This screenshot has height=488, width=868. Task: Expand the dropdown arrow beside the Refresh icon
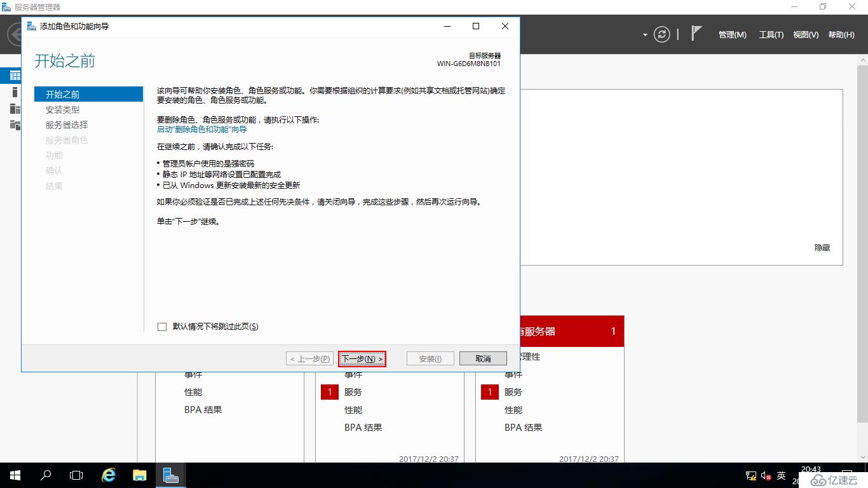[646, 35]
